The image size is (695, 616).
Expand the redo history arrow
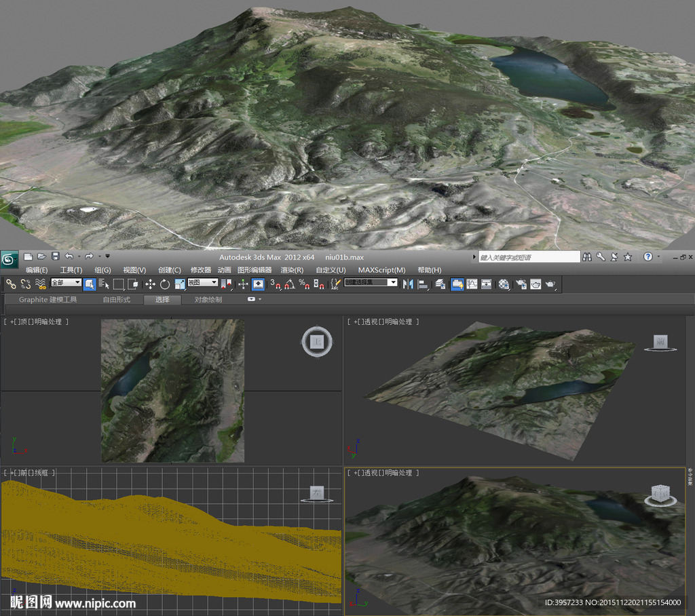coord(99,256)
